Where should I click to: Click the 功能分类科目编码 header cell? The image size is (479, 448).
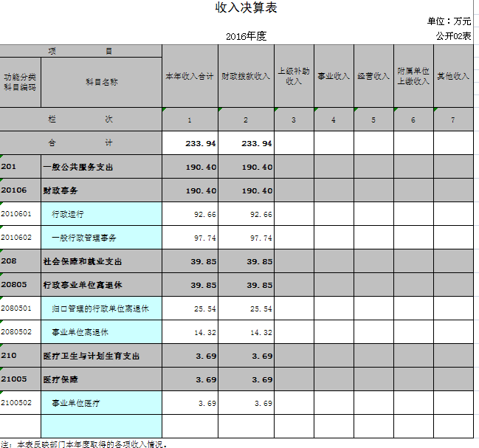click(x=20, y=82)
